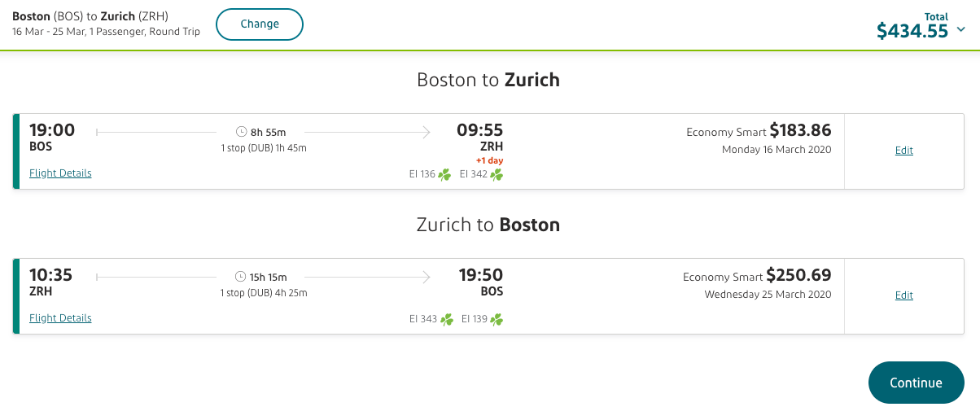The width and height of the screenshot is (980, 420).
Task: Edit the Zurich to Boston flight
Action: (903, 295)
